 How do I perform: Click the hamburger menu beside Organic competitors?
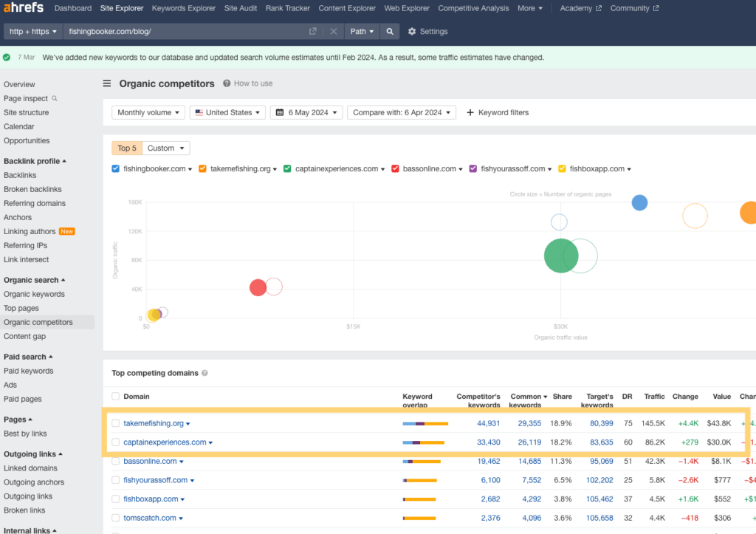point(107,83)
